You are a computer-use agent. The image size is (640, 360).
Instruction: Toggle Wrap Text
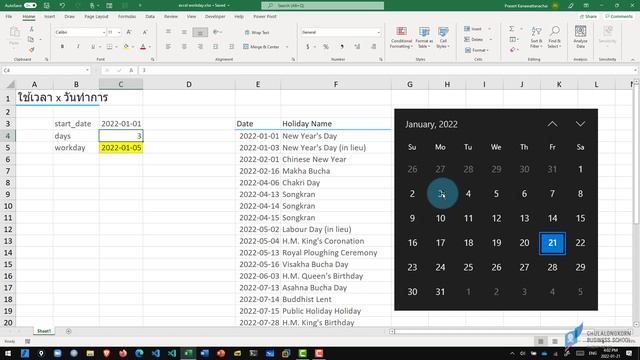pos(257,32)
